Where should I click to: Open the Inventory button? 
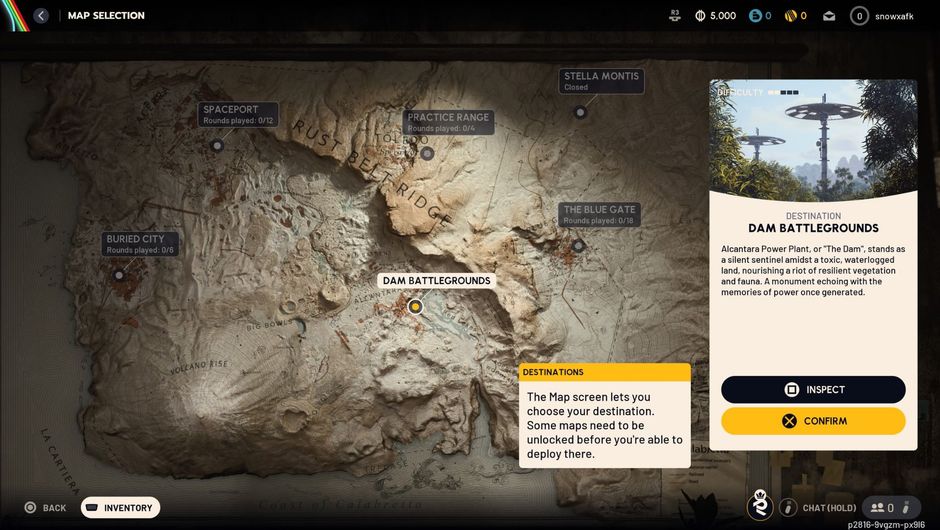pos(120,508)
